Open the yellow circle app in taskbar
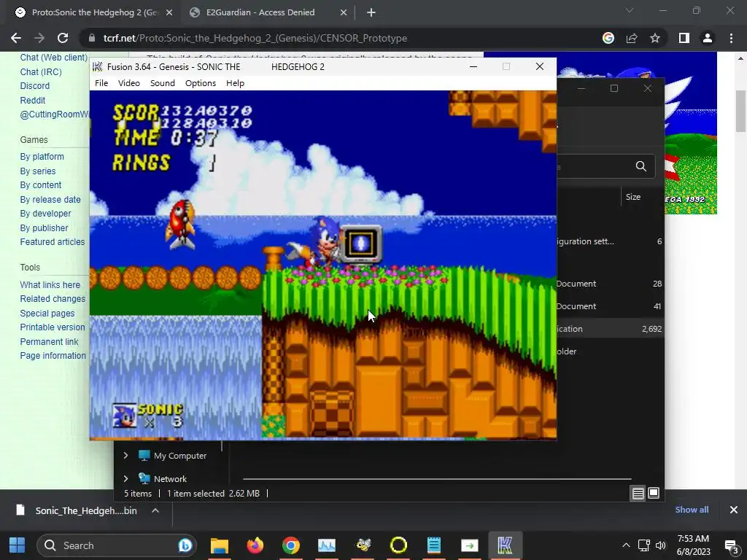747x560 pixels. coord(398,545)
